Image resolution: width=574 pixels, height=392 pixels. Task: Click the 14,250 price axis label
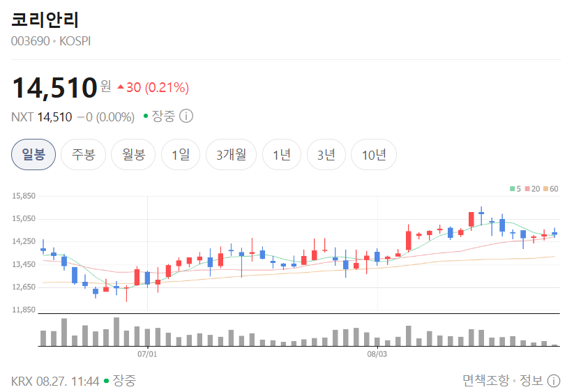click(24, 241)
